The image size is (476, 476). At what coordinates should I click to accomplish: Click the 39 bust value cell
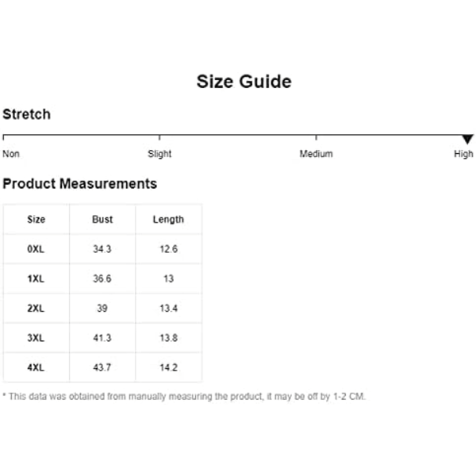click(x=102, y=308)
